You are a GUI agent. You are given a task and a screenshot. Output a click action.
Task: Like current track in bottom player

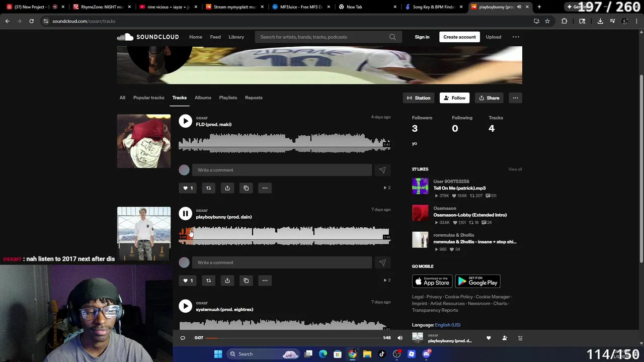(489, 338)
